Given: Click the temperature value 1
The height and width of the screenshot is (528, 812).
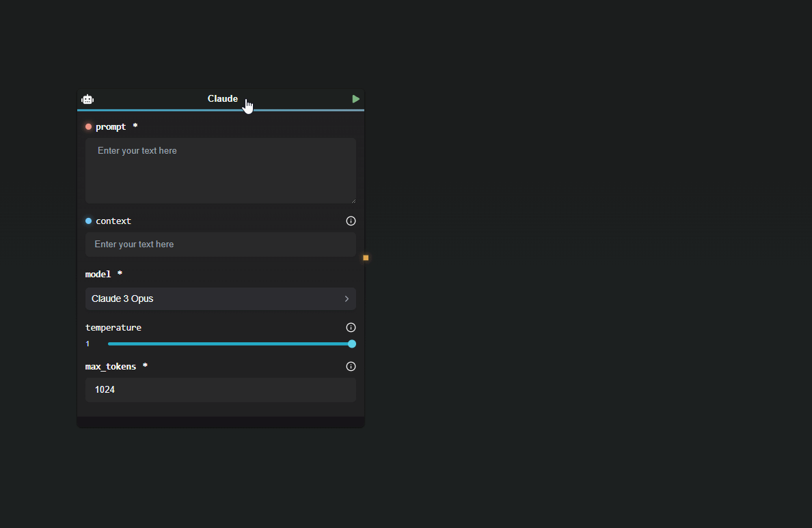Looking at the screenshot, I should pos(87,344).
